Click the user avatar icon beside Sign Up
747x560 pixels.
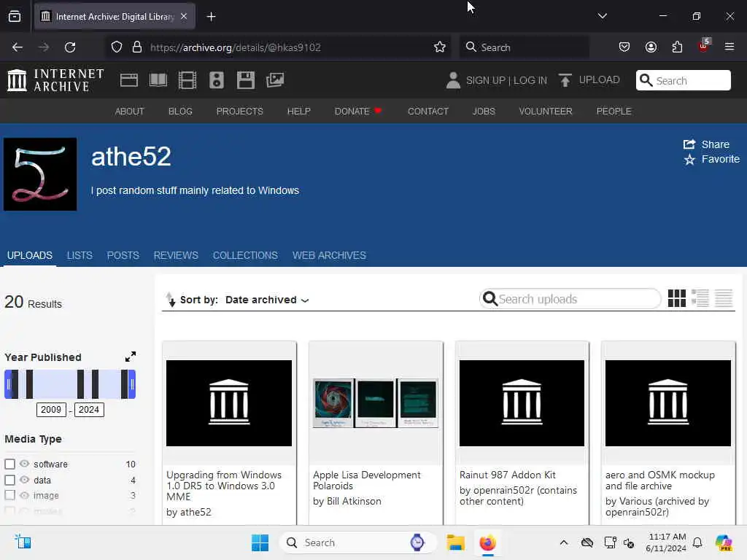(x=453, y=80)
